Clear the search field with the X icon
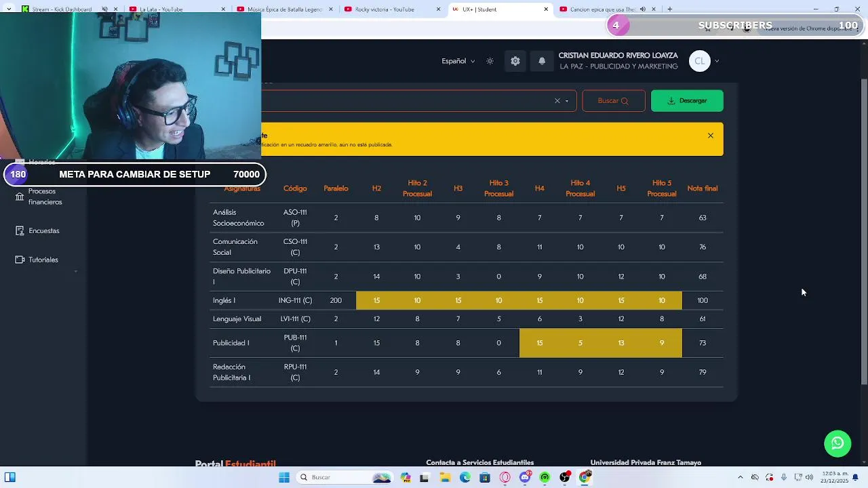868x488 pixels. (557, 101)
